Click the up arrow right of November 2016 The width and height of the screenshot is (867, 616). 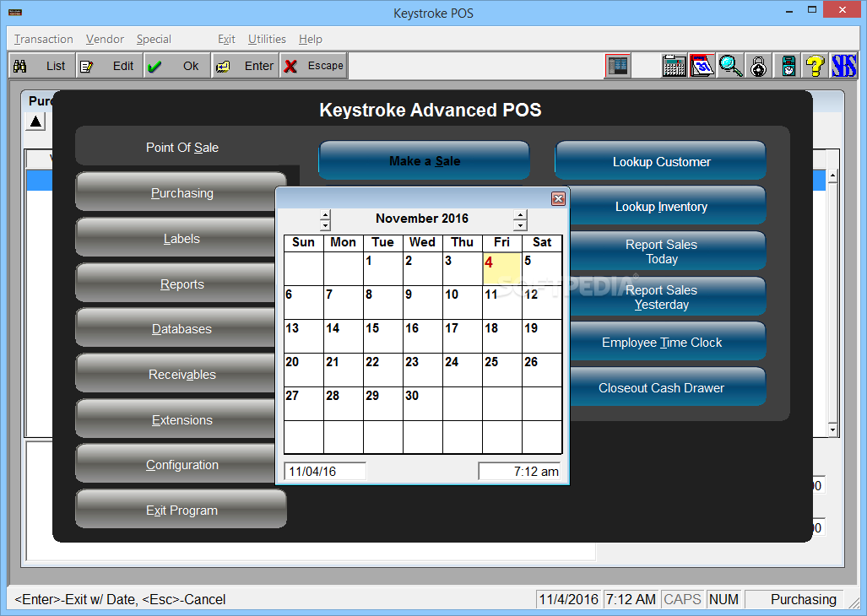tap(520, 214)
